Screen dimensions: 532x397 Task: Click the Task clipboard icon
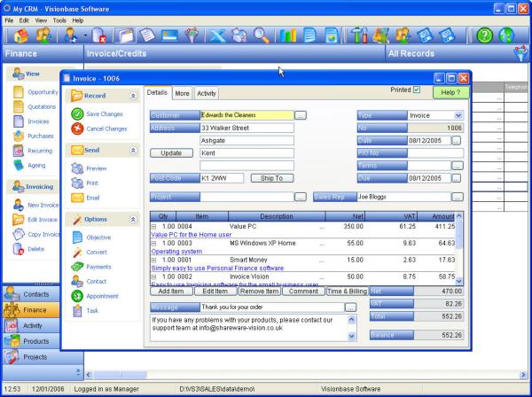click(x=77, y=310)
